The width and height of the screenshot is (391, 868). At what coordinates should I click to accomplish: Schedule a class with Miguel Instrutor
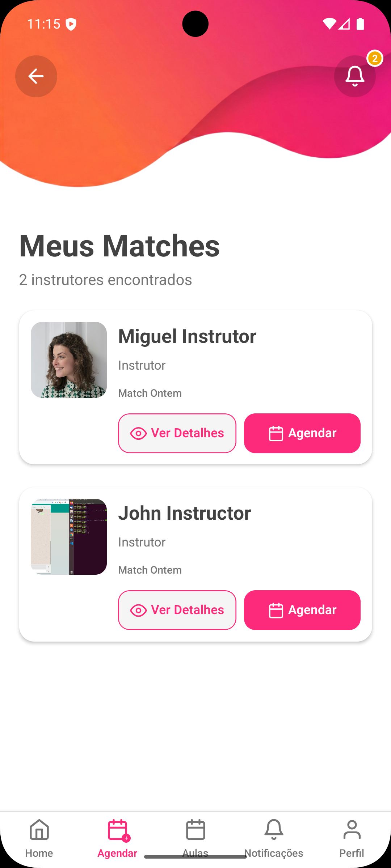[302, 433]
